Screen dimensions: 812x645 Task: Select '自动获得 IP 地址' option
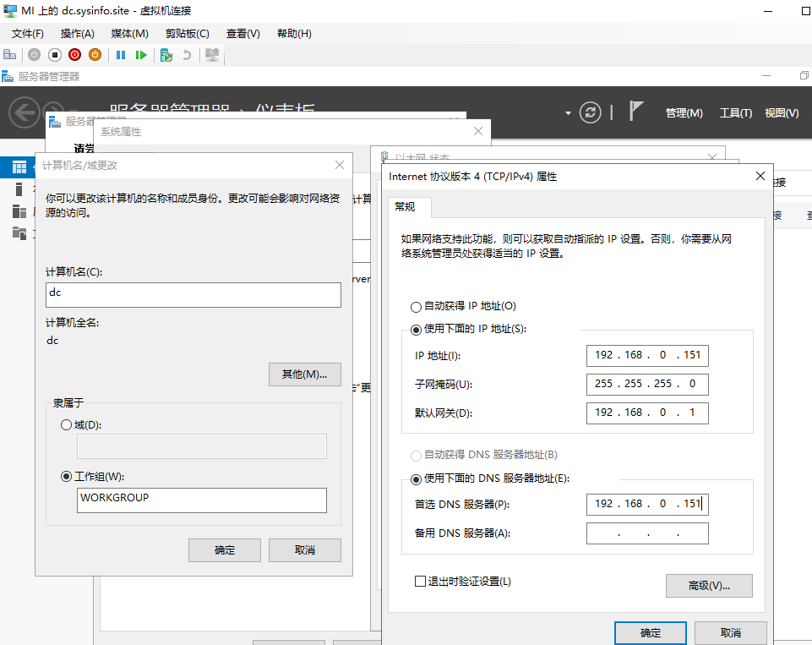(417, 307)
